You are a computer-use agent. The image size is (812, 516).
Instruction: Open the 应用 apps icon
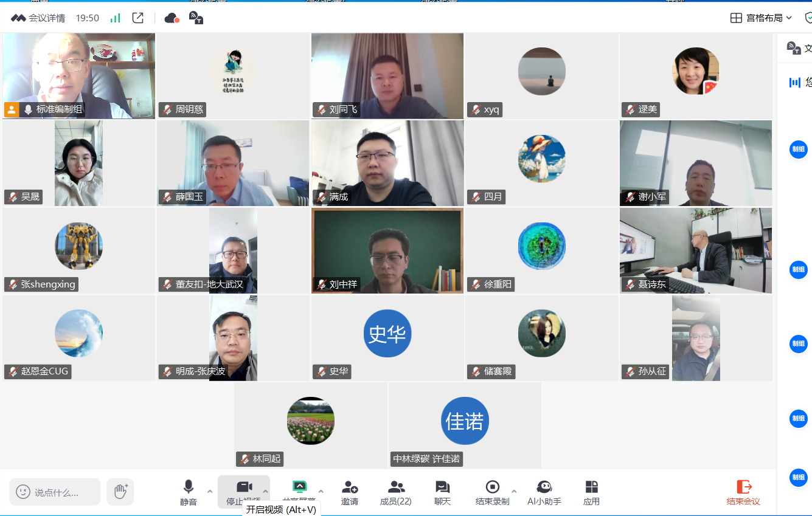click(591, 491)
